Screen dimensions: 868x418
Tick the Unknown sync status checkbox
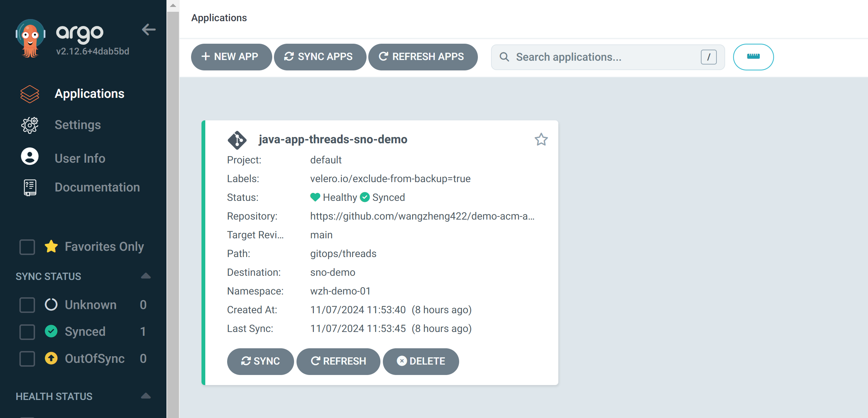tap(27, 305)
